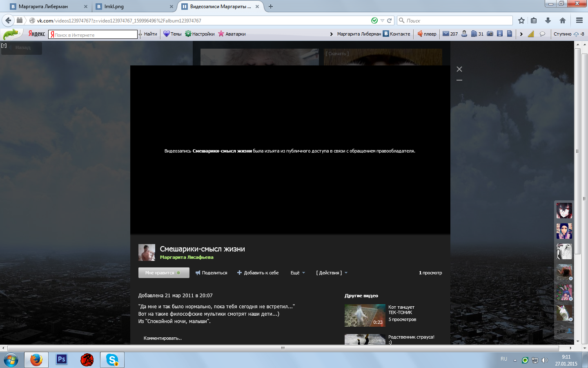
Task: Expand the Ещё dropdown
Action: (x=298, y=273)
